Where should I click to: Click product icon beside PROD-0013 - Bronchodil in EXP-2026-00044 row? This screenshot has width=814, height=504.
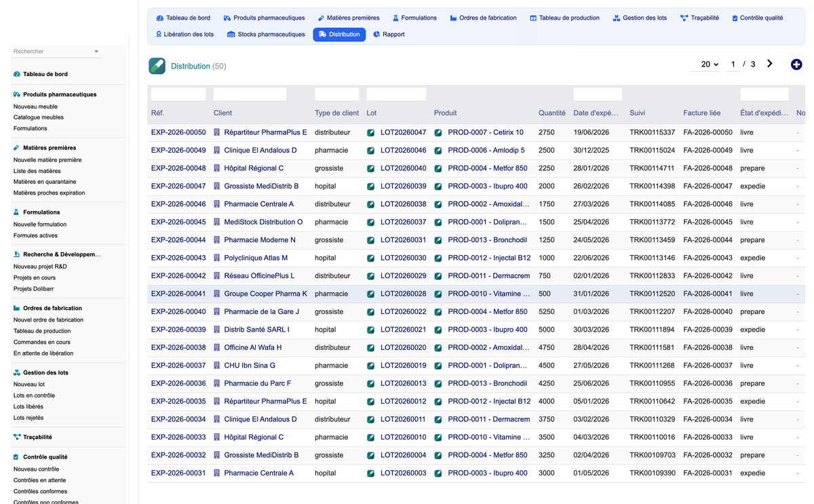tap(438, 240)
